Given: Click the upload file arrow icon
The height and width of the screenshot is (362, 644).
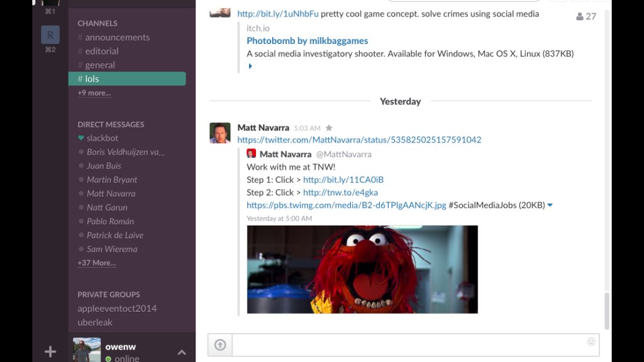Looking at the screenshot, I should point(220,345).
